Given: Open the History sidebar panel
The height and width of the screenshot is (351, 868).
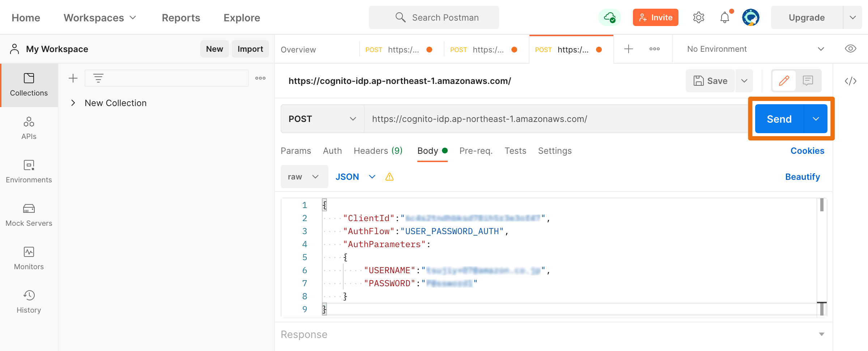Looking at the screenshot, I should coord(29,302).
